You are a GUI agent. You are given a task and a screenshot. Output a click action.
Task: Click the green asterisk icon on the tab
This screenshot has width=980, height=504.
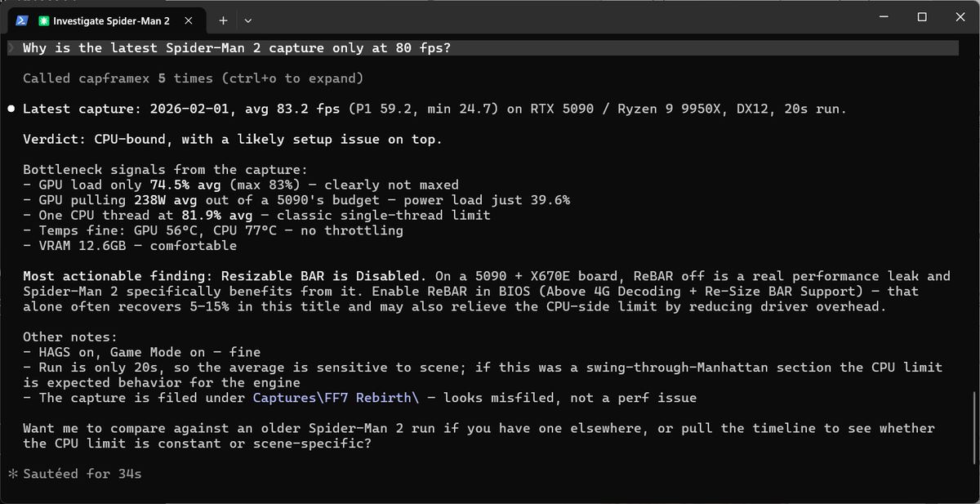coord(44,20)
